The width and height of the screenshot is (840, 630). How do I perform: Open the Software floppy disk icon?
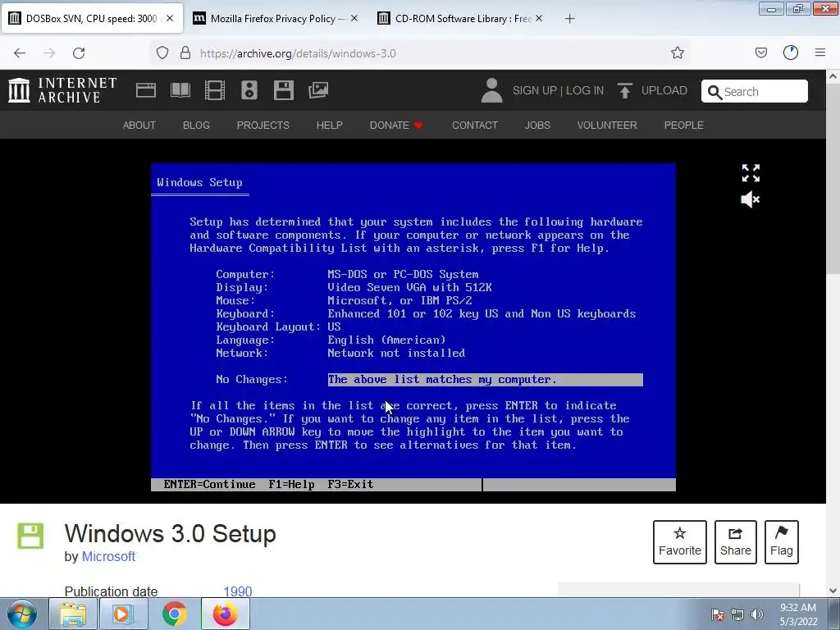click(x=283, y=90)
